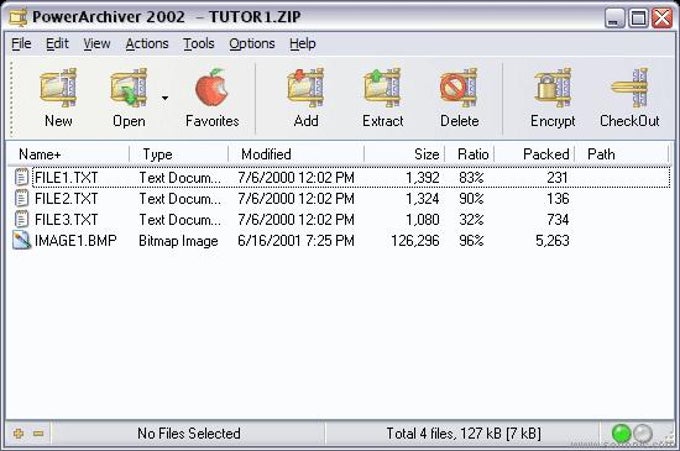Click the 90% ratio value
680x451 pixels.
pyautogui.click(x=471, y=199)
